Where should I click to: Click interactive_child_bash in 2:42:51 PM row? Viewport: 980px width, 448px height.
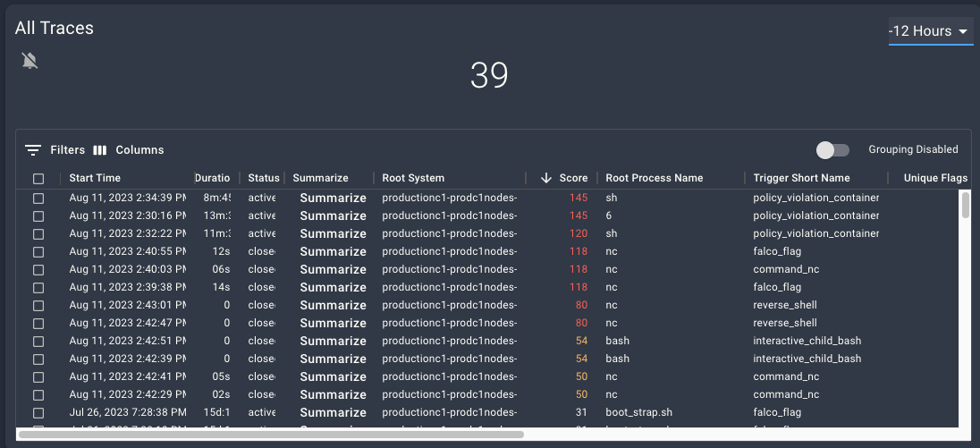(807, 342)
